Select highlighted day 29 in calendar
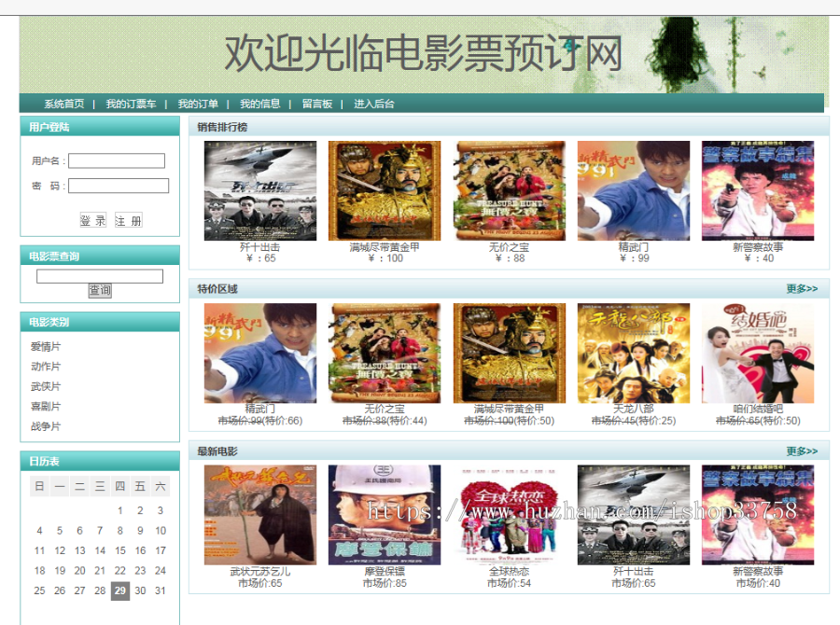840x625 pixels. pos(120,590)
